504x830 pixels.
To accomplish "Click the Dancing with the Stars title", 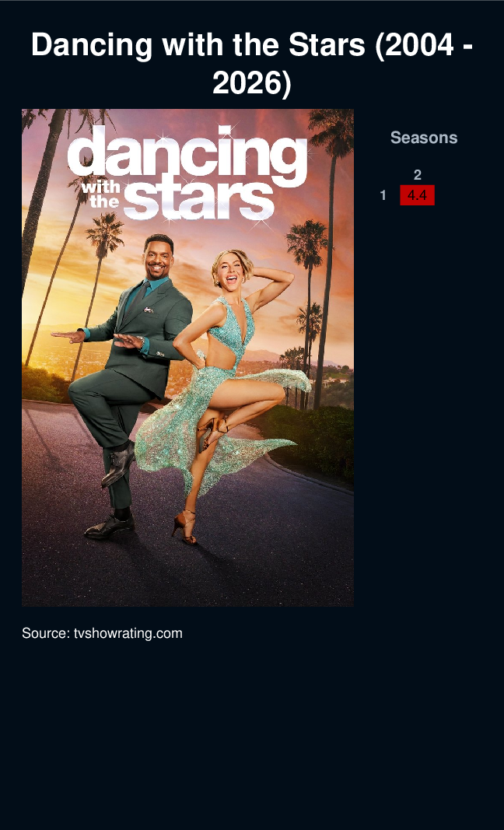I will 252,64.
